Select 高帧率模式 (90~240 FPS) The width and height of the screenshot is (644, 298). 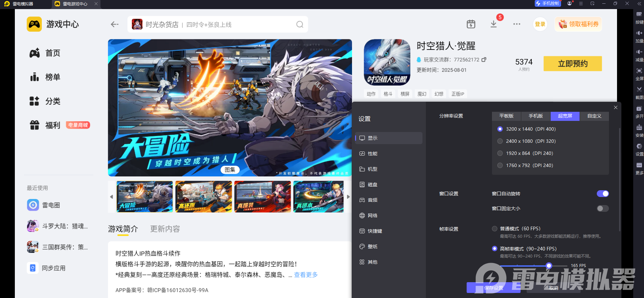495,249
